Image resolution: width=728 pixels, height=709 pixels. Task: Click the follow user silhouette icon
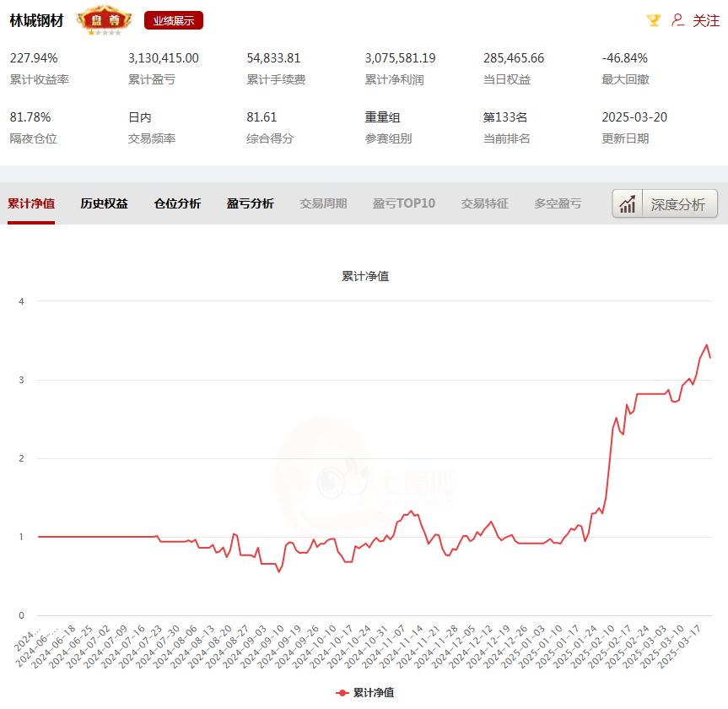[x=678, y=20]
